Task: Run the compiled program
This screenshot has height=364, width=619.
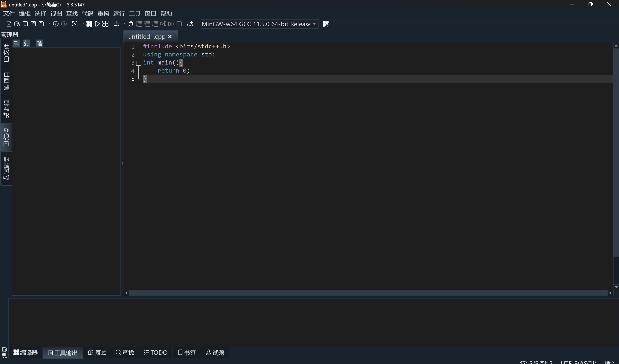Action: click(x=97, y=24)
